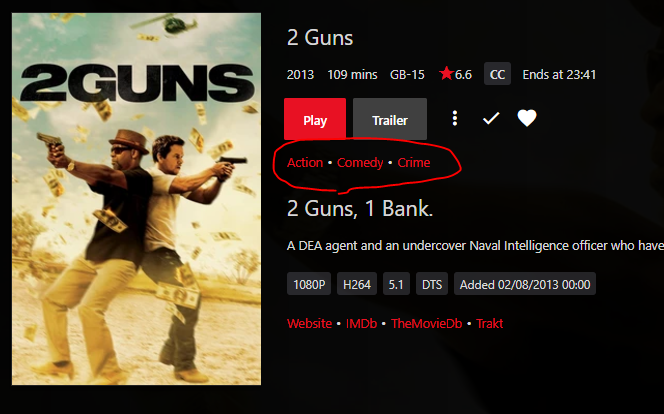The width and height of the screenshot is (664, 414).
Task: Toggle the favorite heart icon
Action: (x=527, y=118)
